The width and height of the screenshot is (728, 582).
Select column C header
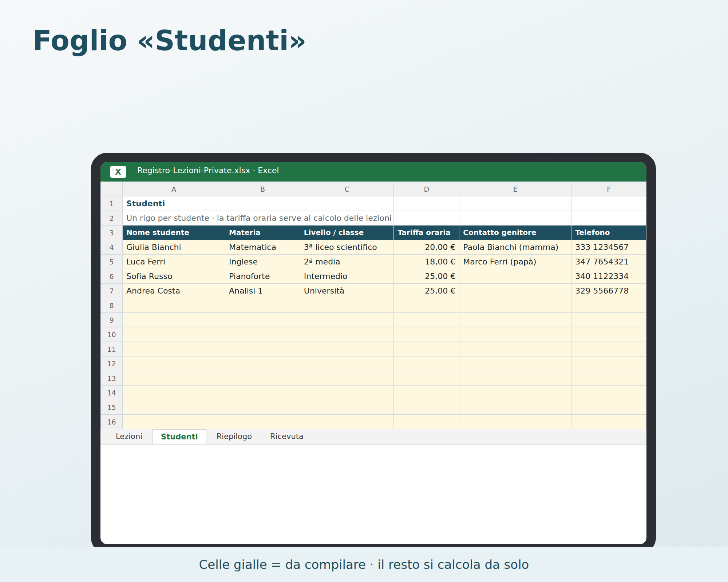click(347, 189)
